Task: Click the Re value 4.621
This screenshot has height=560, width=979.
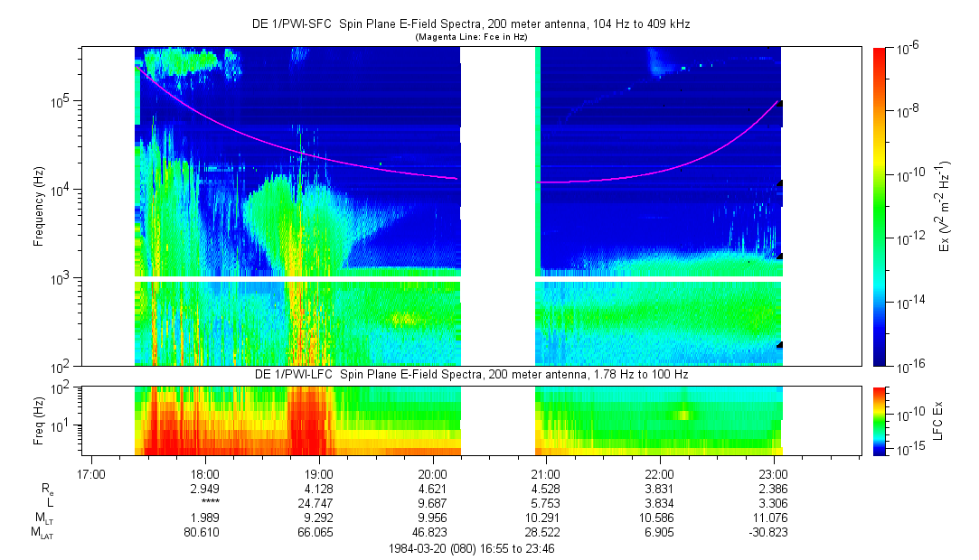Action: point(432,488)
